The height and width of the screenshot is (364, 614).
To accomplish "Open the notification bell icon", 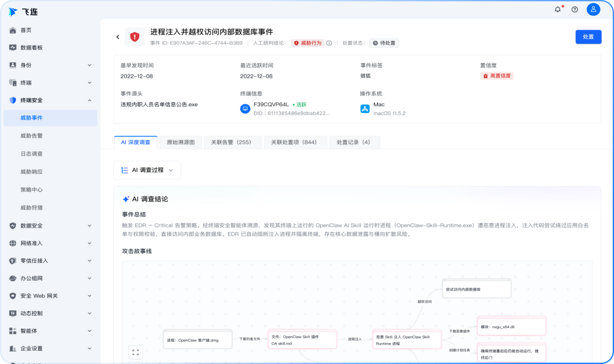I will tap(558, 10).
